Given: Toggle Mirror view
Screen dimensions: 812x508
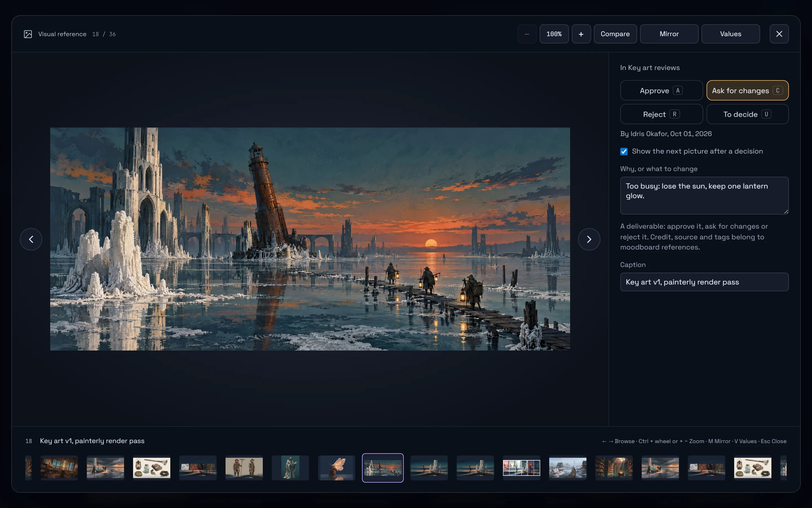Looking at the screenshot, I should [669, 34].
